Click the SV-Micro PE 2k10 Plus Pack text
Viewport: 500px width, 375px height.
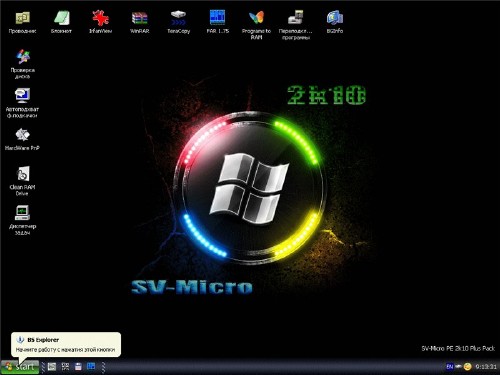[458, 348]
